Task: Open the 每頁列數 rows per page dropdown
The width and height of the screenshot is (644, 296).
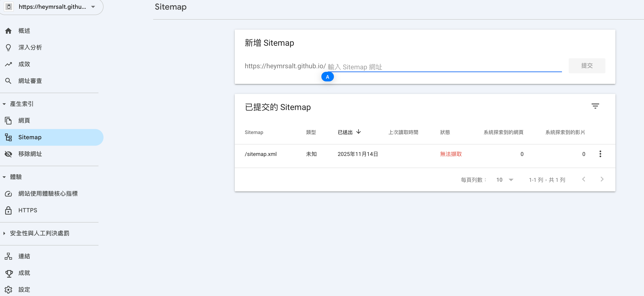Action: click(x=505, y=180)
